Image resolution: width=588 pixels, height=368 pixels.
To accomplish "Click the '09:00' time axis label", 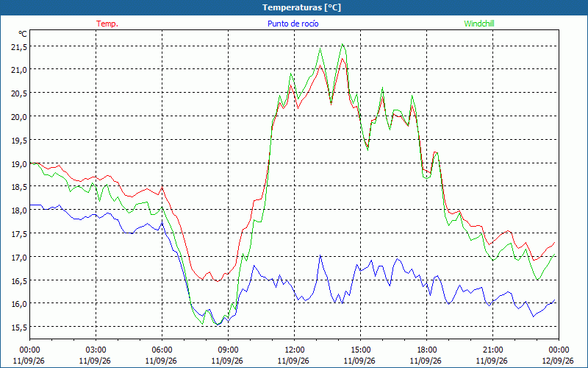I will coord(228,350).
